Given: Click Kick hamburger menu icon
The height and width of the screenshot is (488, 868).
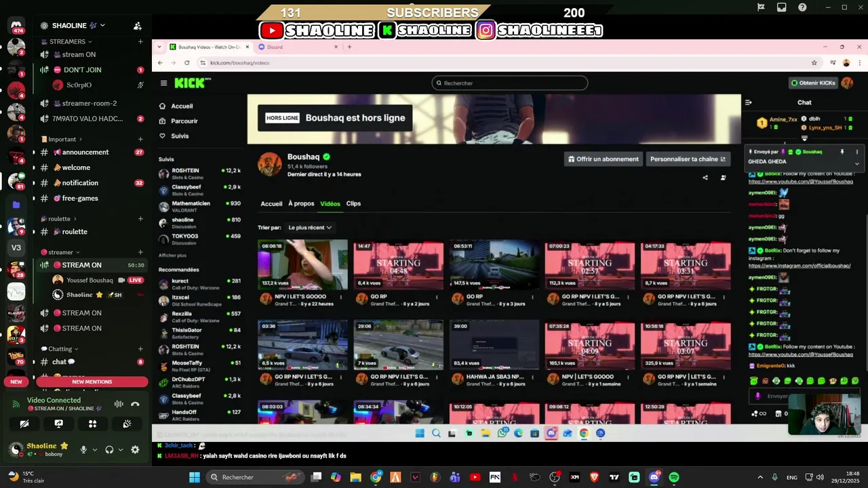Looking at the screenshot, I should pyautogui.click(x=163, y=83).
